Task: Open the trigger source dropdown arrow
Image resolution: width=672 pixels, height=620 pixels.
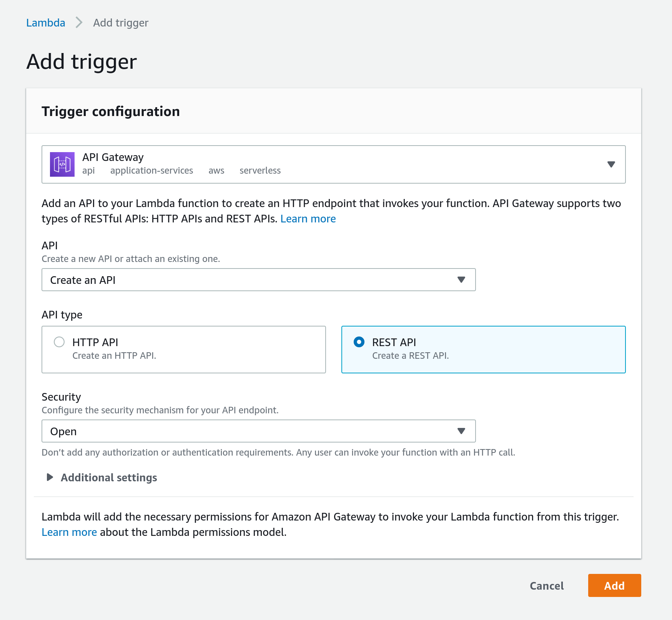Action: coord(611,164)
